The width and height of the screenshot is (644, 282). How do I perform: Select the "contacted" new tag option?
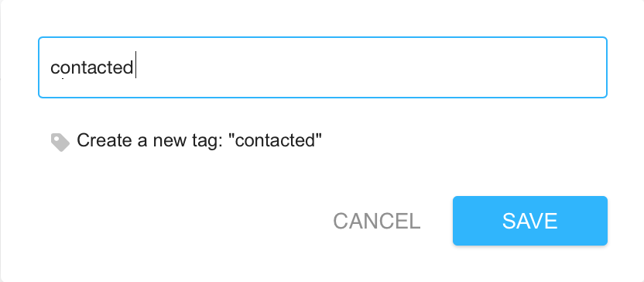coord(187,140)
